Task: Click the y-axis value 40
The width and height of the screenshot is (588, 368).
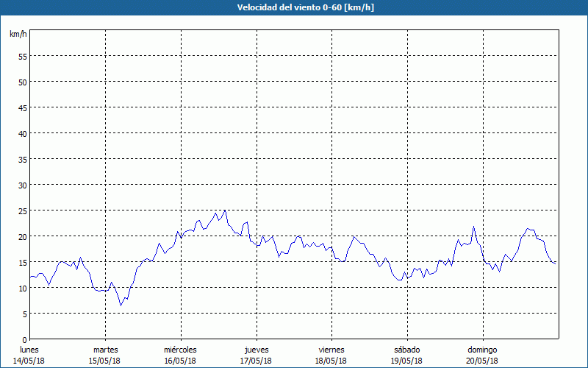Action: coord(23,134)
